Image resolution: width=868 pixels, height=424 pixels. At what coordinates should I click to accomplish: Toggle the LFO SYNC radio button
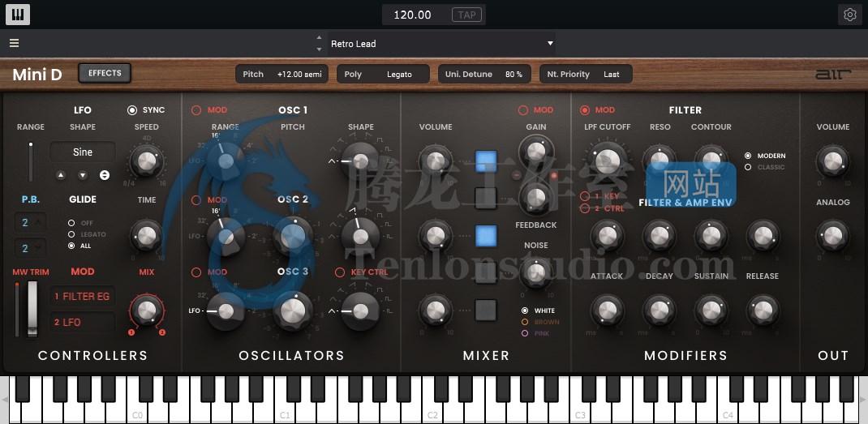click(x=131, y=110)
